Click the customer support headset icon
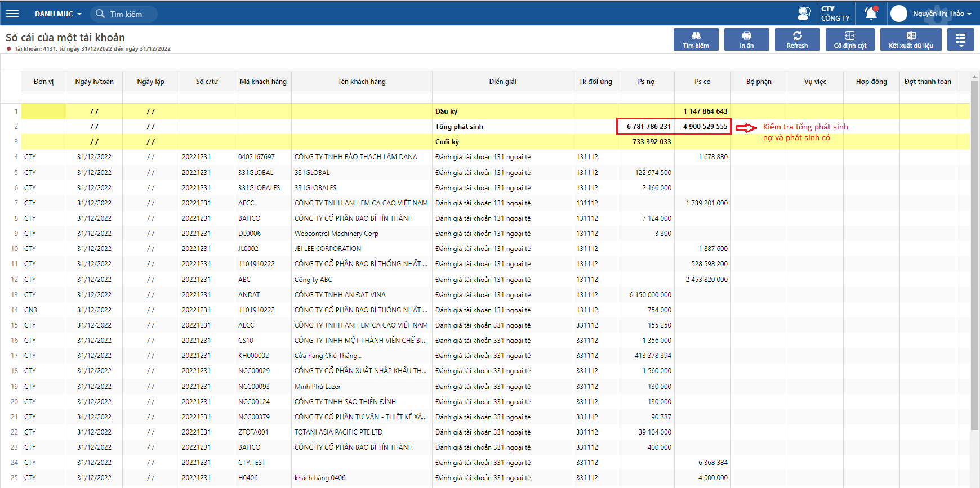 (x=804, y=14)
